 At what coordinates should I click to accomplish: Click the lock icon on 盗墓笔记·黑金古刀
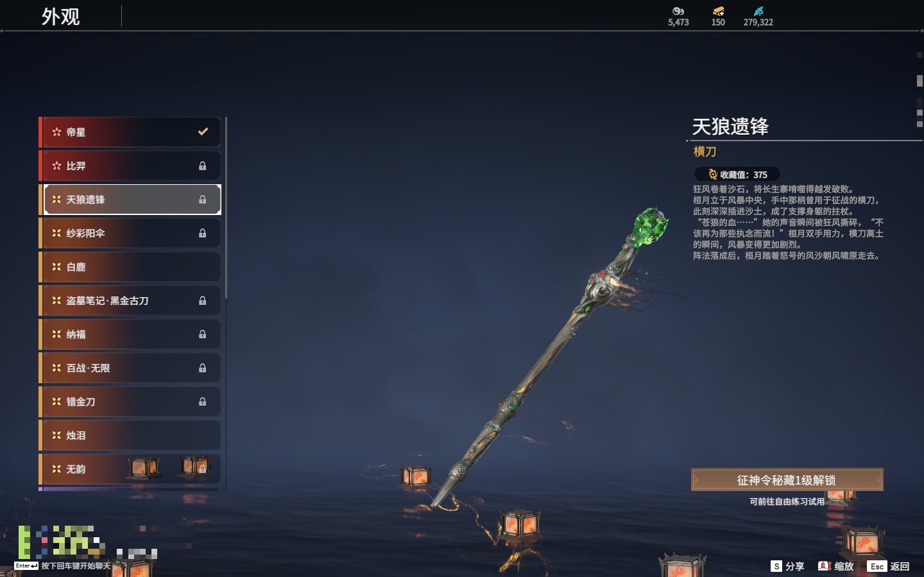click(x=202, y=300)
